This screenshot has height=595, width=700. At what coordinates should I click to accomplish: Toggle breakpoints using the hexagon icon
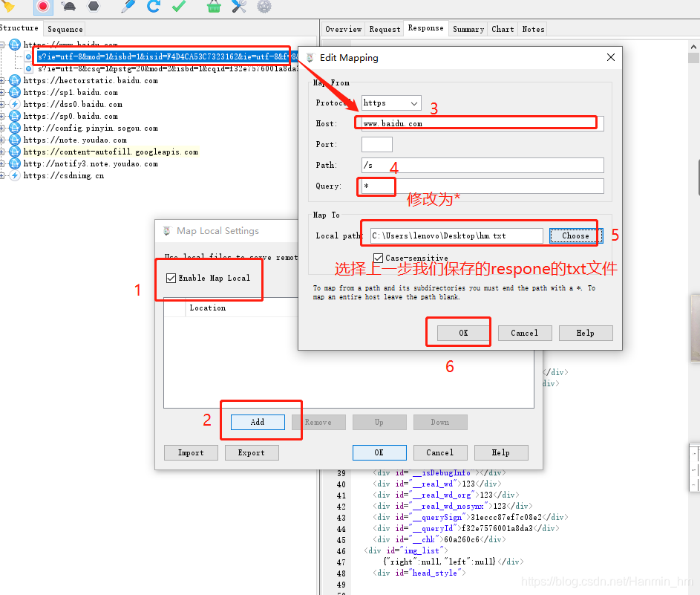tap(94, 6)
